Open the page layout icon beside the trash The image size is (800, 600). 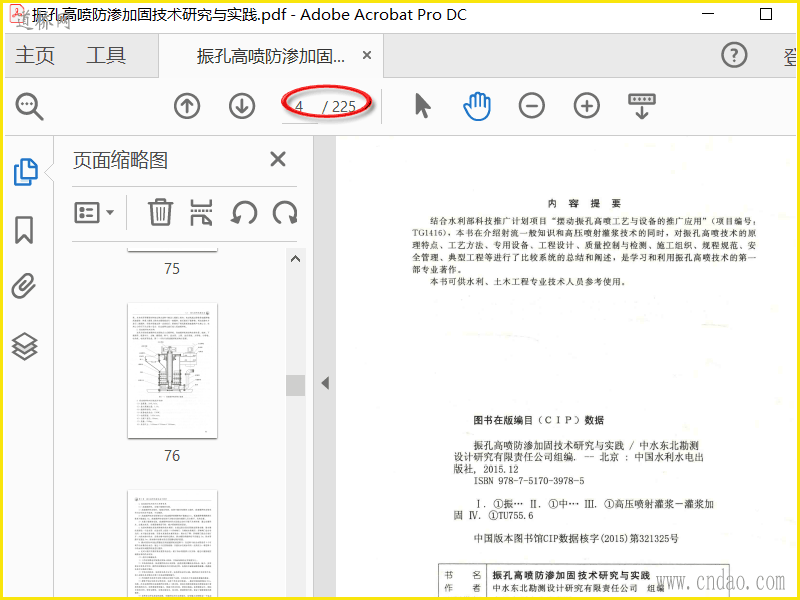pyautogui.click(x=201, y=213)
